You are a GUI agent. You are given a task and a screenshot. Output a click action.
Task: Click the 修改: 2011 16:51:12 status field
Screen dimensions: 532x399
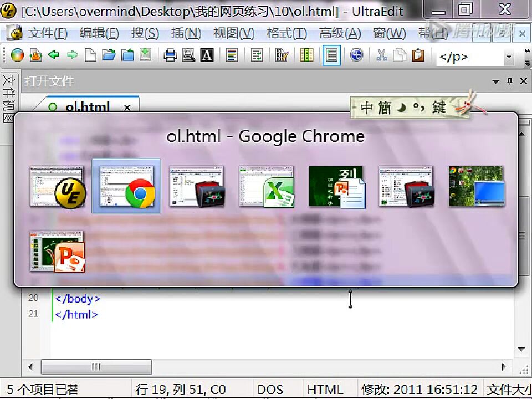[420, 390]
